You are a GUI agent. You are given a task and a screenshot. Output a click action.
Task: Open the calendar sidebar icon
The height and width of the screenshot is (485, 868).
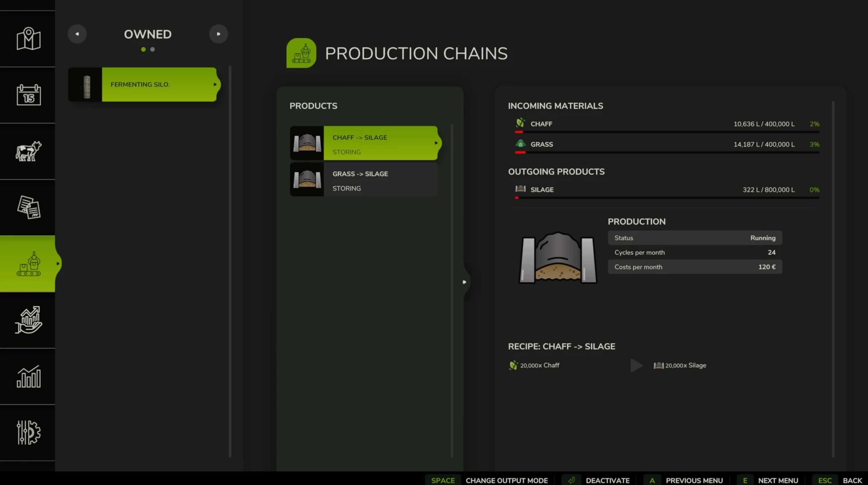(29, 95)
